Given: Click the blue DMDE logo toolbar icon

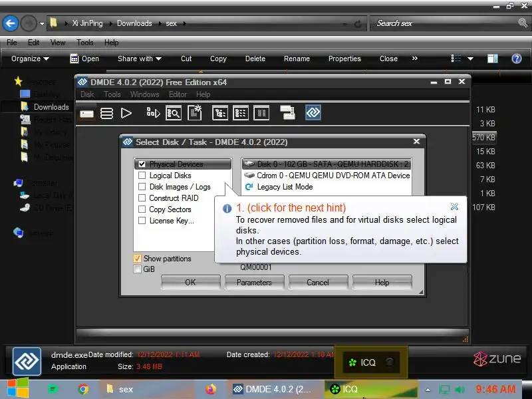Looking at the screenshot, I should pos(313,112).
